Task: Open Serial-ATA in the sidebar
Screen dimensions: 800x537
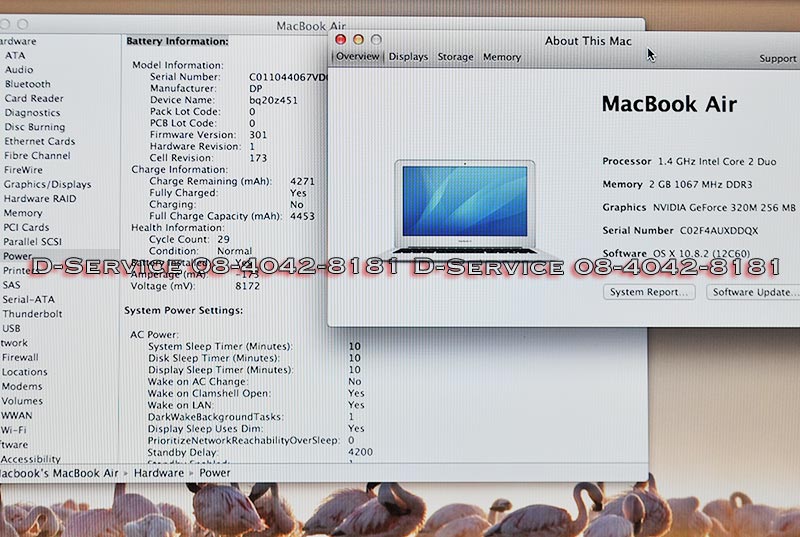Action: 29,299
